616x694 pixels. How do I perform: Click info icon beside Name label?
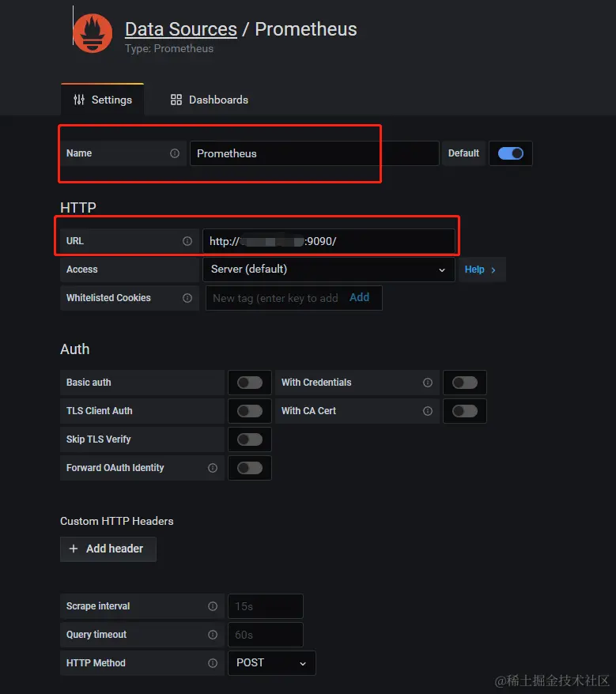[x=175, y=153]
